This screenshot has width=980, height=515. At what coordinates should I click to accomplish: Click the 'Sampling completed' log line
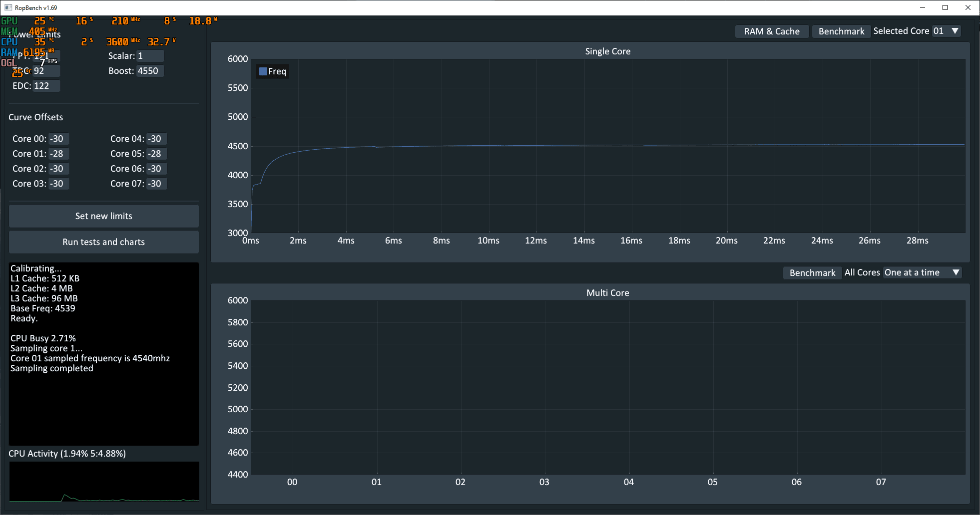tap(52, 368)
